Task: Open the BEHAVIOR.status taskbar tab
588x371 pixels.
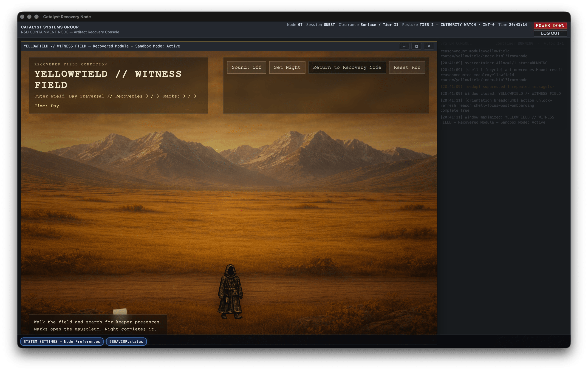Action: (126, 341)
